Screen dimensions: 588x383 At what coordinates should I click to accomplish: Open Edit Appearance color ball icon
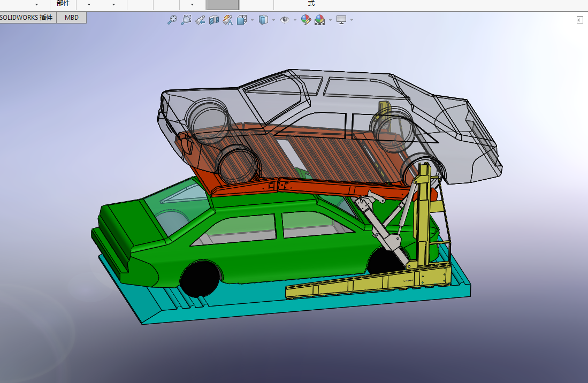306,20
